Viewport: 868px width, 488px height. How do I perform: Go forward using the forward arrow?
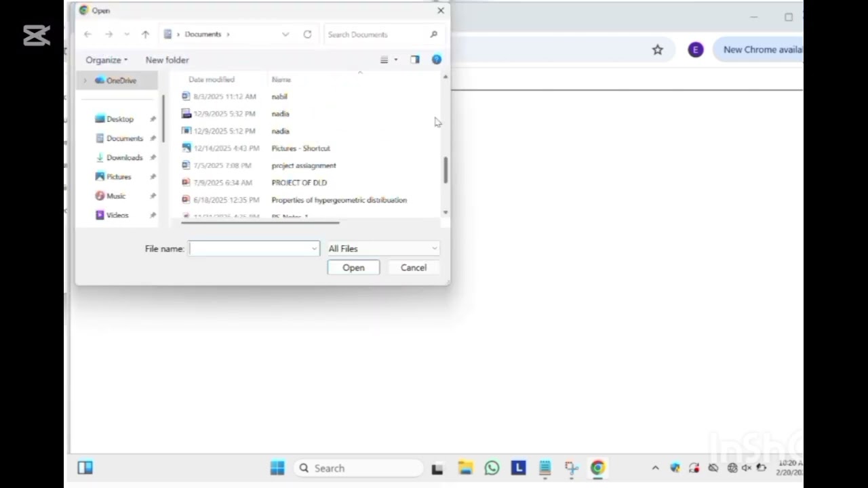coord(108,35)
